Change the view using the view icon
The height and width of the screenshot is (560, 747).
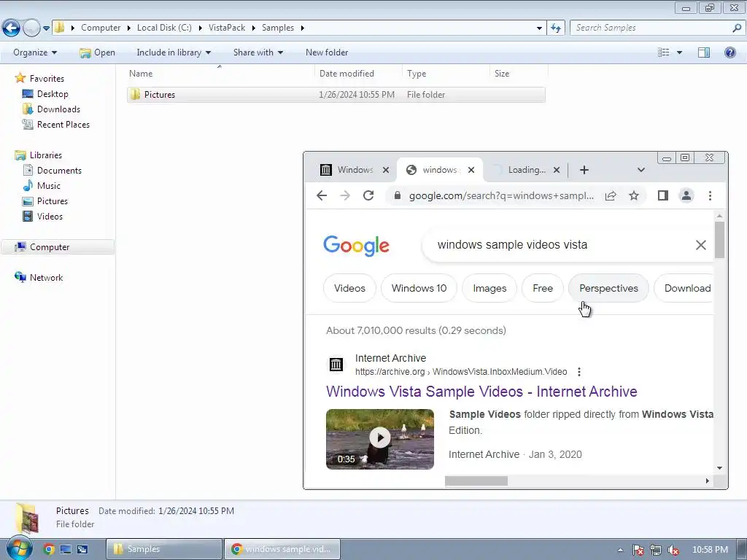(663, 52)
